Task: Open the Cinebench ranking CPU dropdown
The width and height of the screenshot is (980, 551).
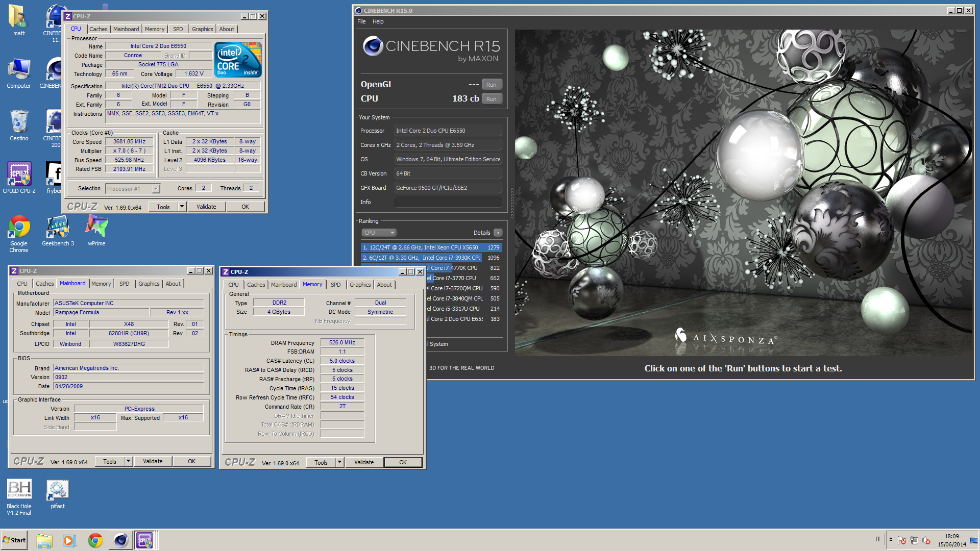Action: coord(379,233)
